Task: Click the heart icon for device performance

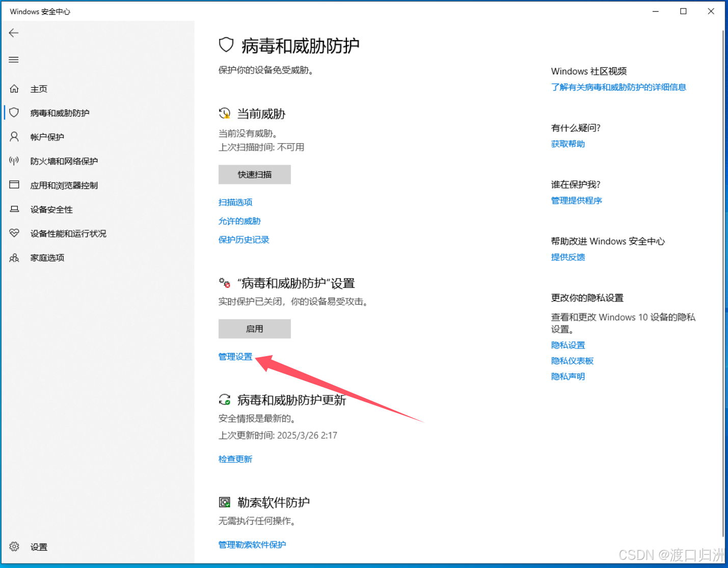Action: click(14, 233)
